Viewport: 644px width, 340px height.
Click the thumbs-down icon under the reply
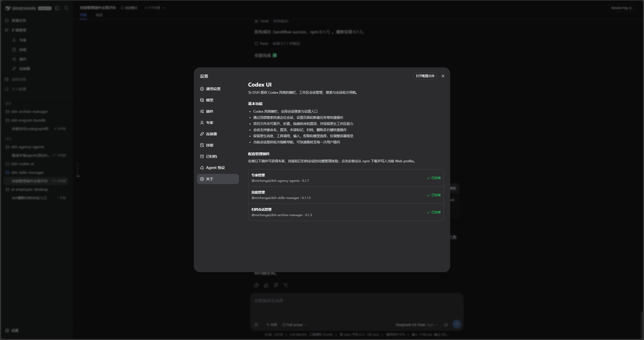(276, 285)
